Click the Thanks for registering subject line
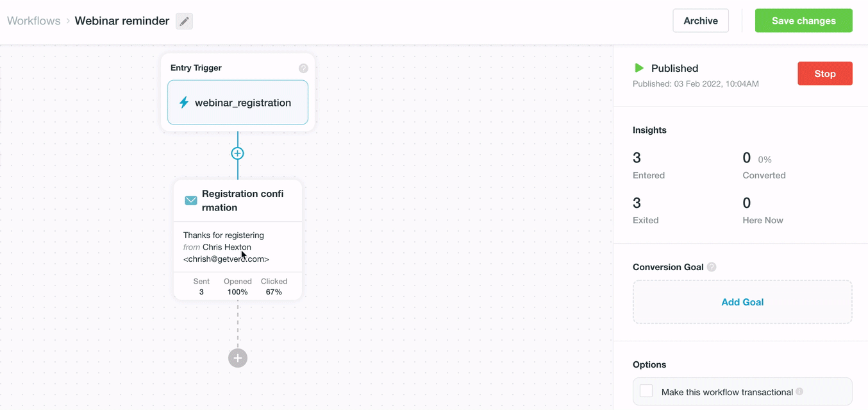Viewport: 868px width, 410px height. 223,235
